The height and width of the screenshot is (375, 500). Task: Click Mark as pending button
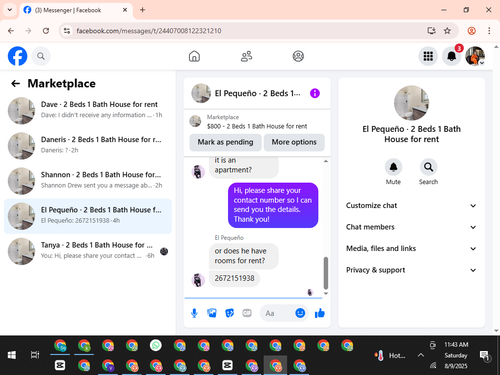tap(225, 142)
